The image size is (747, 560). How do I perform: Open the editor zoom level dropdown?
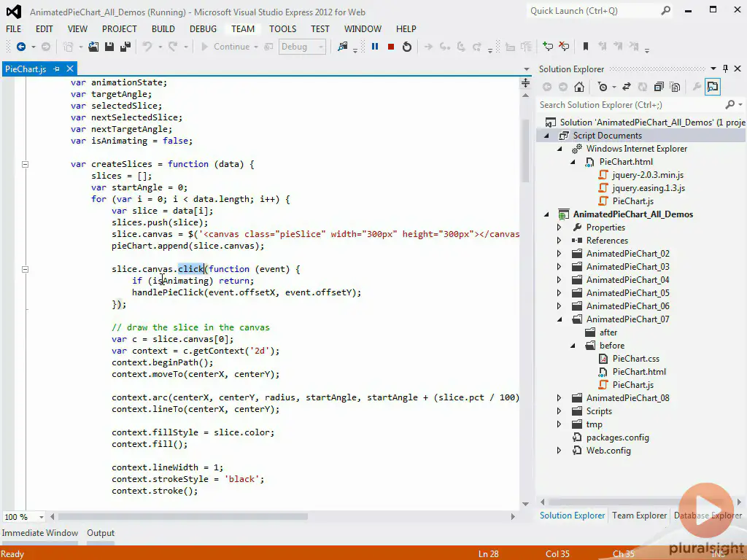[43, 517]
